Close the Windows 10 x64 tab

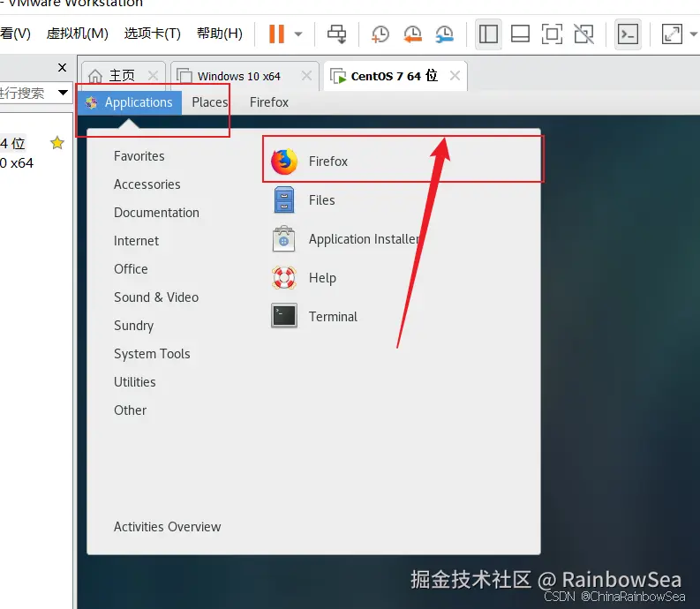(306, 75)
